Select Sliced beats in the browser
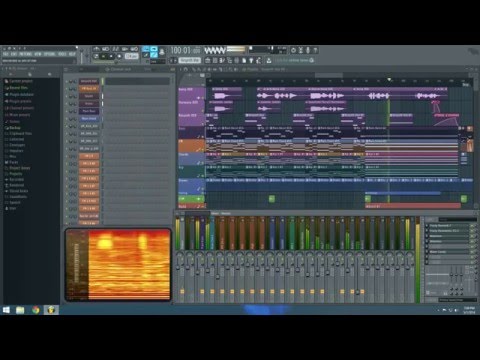This screenshot has width=480, height=360. coord(16,191)
